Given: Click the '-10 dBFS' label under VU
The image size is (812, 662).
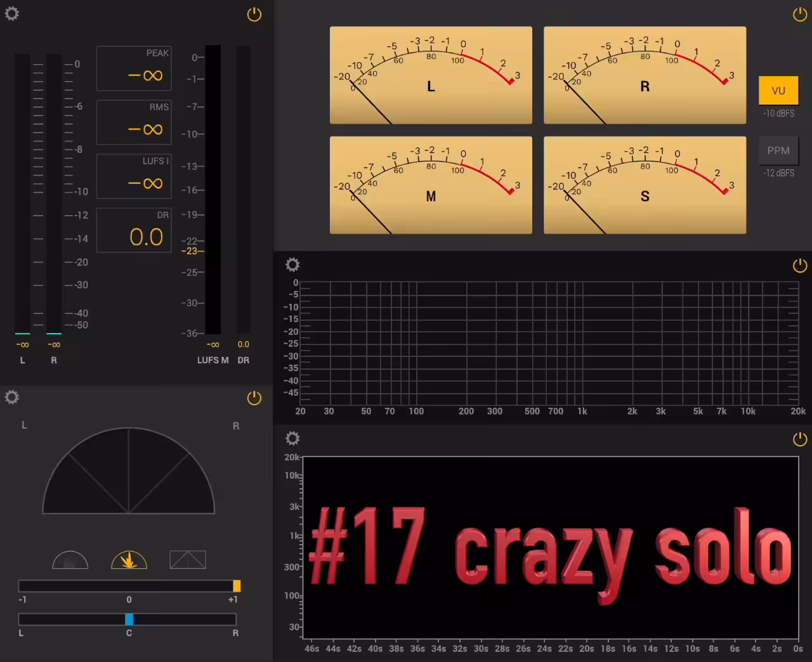Looking at the screenshot, I should point(779,114).
